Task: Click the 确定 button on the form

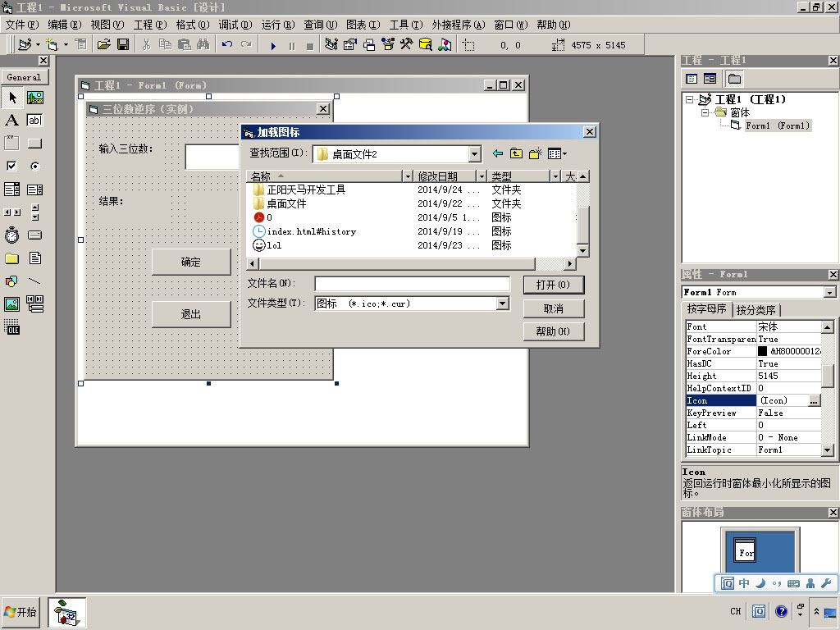Action: [x=190, y=262]
